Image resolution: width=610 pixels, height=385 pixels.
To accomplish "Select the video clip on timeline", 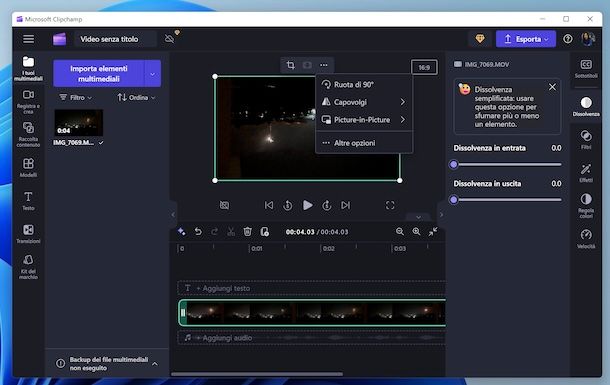I will pyautogui.click(x=312, y=313).
